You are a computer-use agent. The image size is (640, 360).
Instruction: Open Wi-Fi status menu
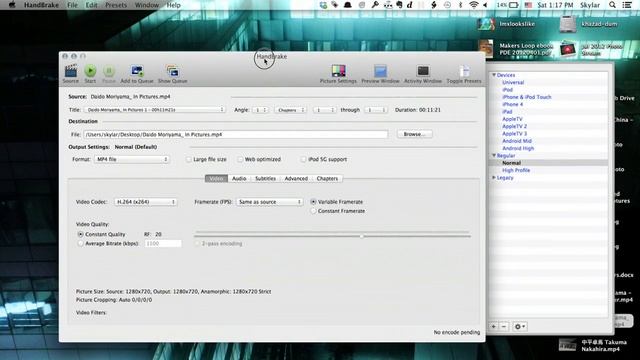[473, 5]
